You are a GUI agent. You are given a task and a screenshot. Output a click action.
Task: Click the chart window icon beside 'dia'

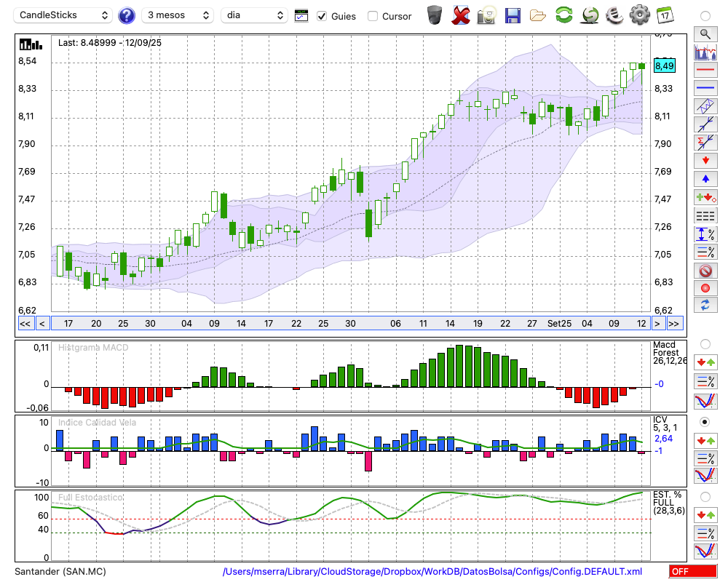pyautogui.click(x=301, y=16)
